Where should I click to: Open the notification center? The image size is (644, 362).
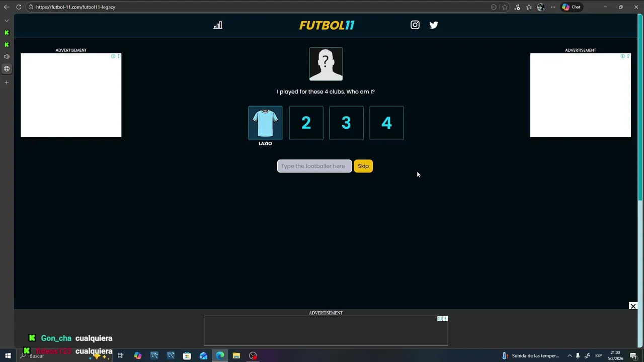click(x=633, y=356)
